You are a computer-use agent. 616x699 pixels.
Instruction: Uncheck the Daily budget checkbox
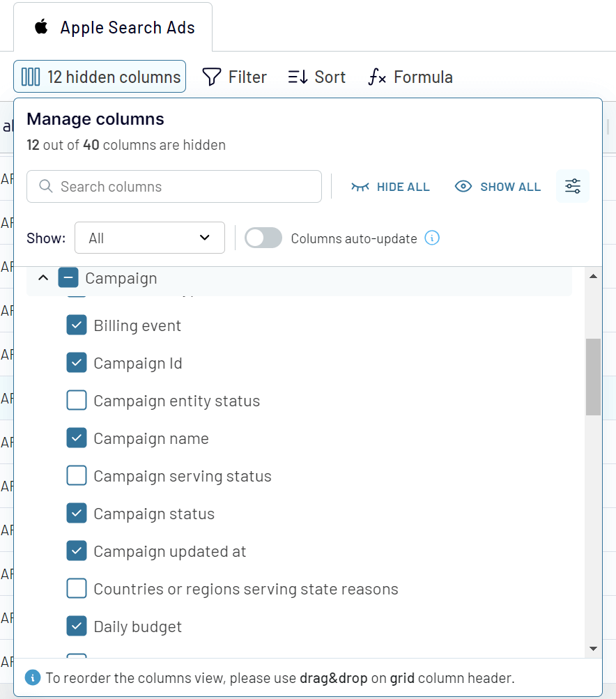click(x=77, y=627)
